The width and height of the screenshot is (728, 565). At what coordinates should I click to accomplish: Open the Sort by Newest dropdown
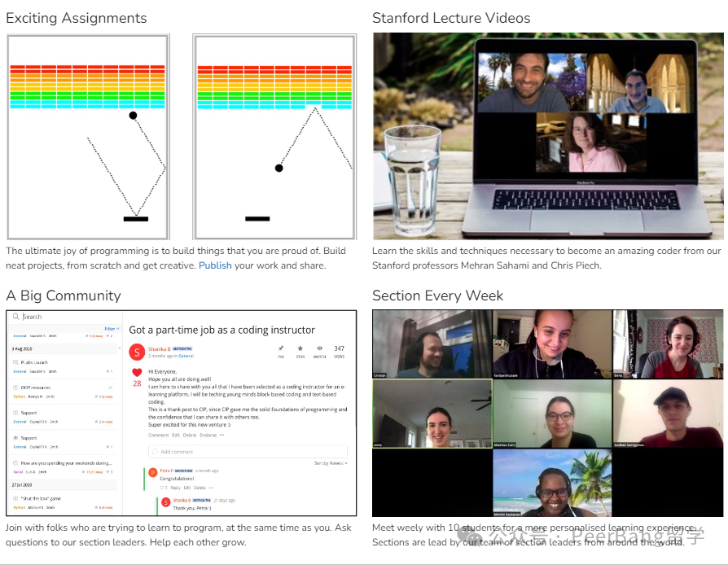[x=331, y=463]
